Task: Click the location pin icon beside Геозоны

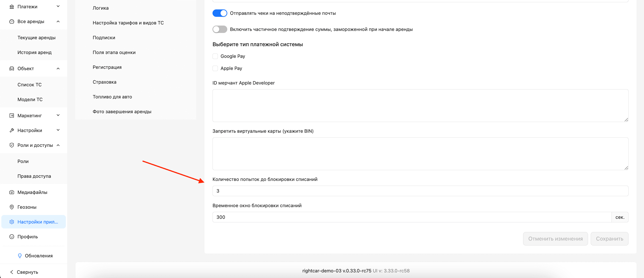Action: coord(11,207)
